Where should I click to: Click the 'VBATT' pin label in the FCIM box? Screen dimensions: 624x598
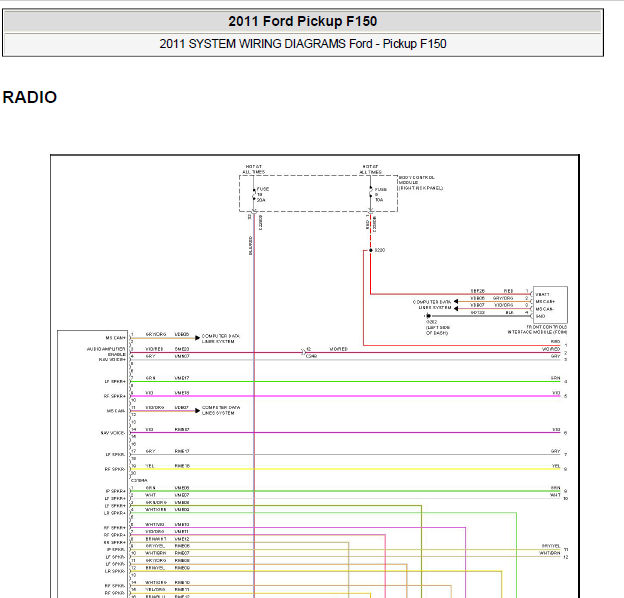(x=542, y=294)
